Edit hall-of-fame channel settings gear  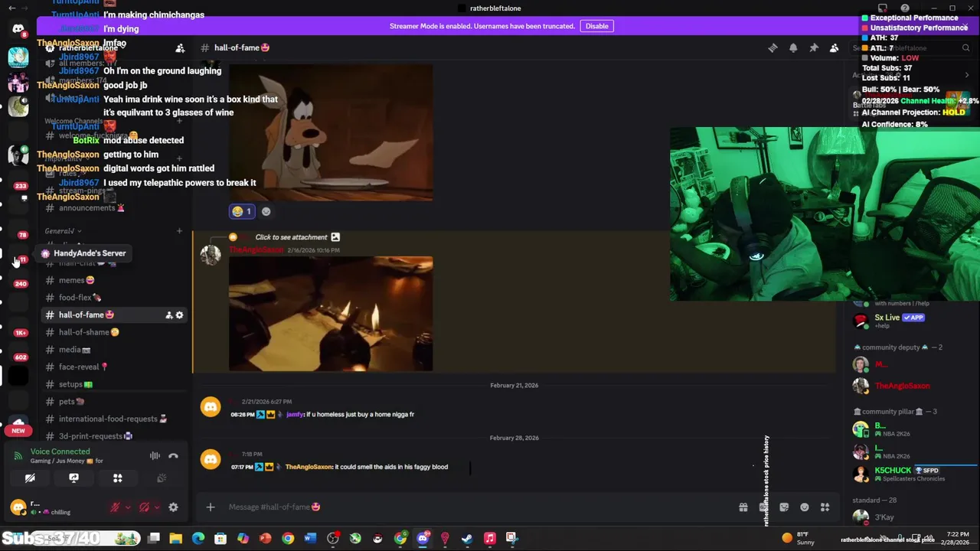click(x=179, y=315)
